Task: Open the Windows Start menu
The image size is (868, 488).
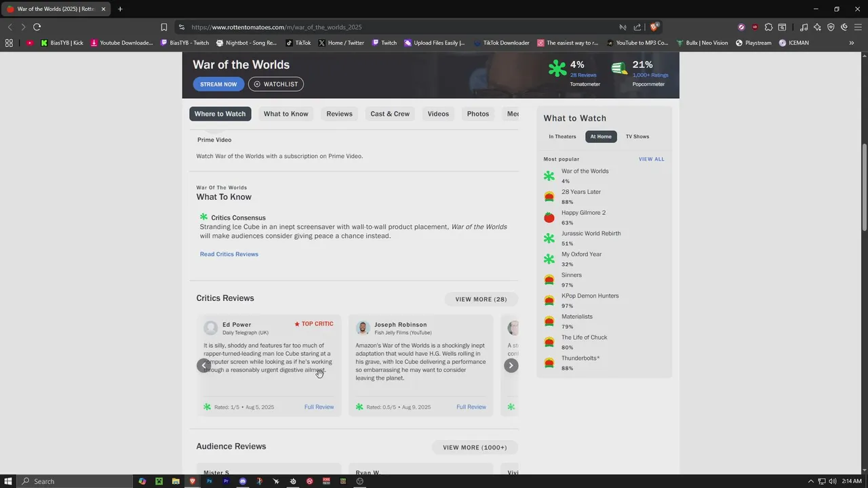Action: point(8,481)
